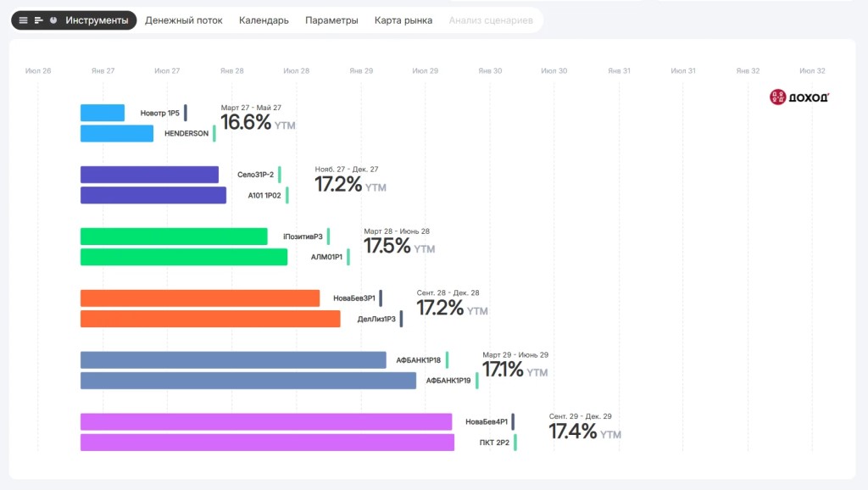The width and height of the screenshot is (868, 490).
Task: Click the Нояб. 27 - Дек. 27 date range
Action: (347, 170)
